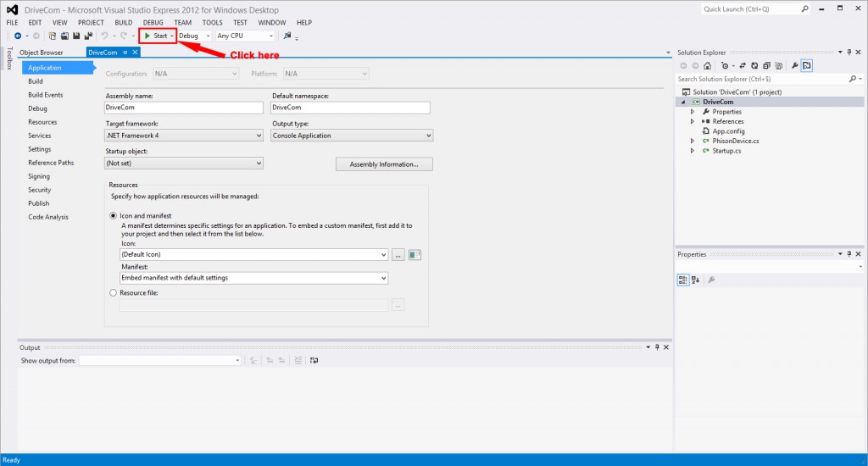The width and height of the screenshot is (868, 466).
Task: Click the Pending Changes Filter clock icon
Action: pyautogui.click(x=724, y=66)
